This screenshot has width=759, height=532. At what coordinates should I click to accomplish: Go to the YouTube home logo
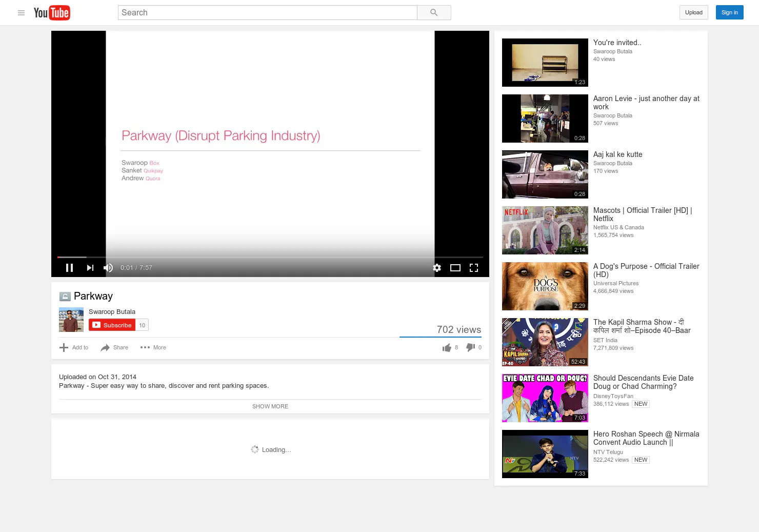coord(52,13)
